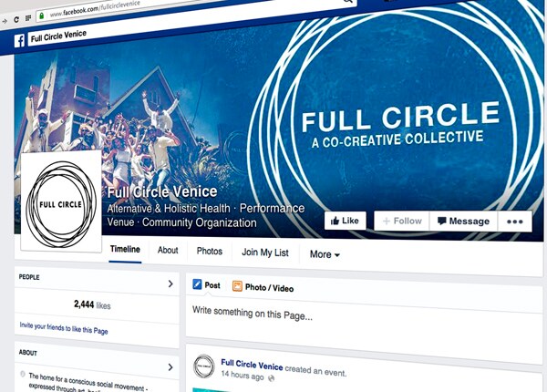Open the Join My List tab
Screen dimensions: 547x392
coord(265,253)
